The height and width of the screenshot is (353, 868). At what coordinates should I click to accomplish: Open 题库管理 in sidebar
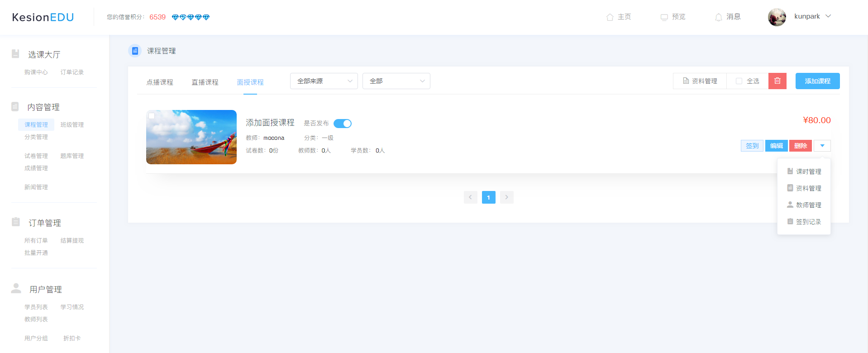(x=72, y=156)
